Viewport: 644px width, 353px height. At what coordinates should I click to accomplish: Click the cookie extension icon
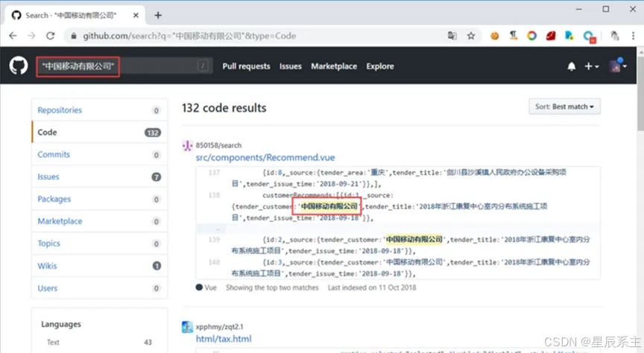coord(494,36)
